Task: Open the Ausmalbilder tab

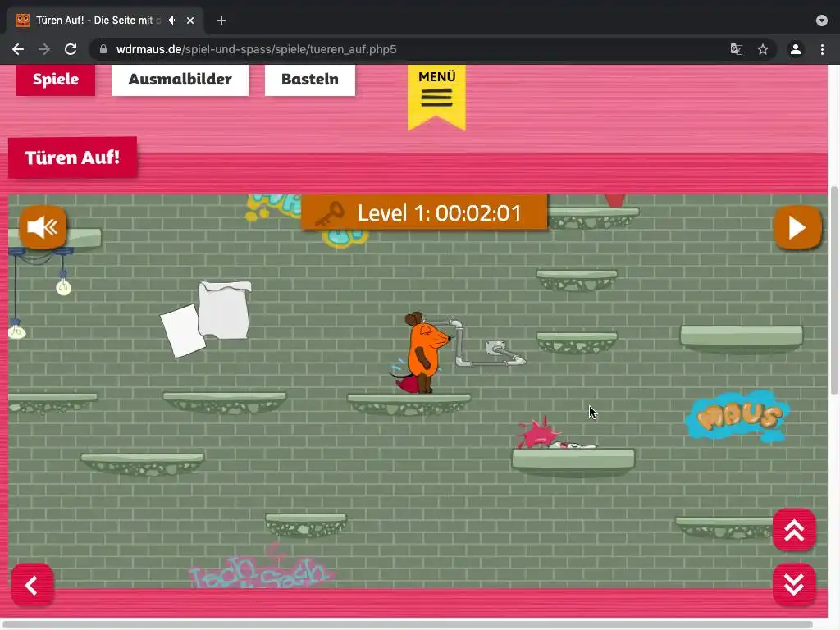Action: (180, 80)
